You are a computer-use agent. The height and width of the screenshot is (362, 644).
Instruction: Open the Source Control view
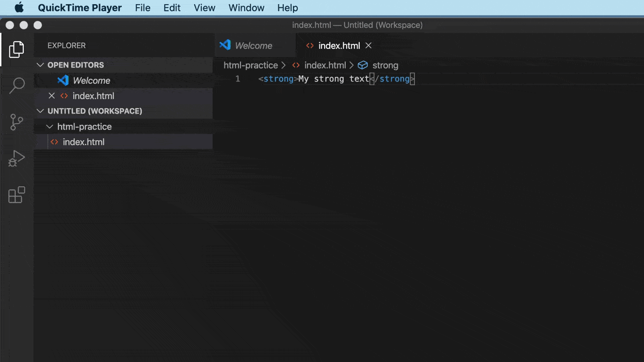pyautogui.click(x=17, y=122)
